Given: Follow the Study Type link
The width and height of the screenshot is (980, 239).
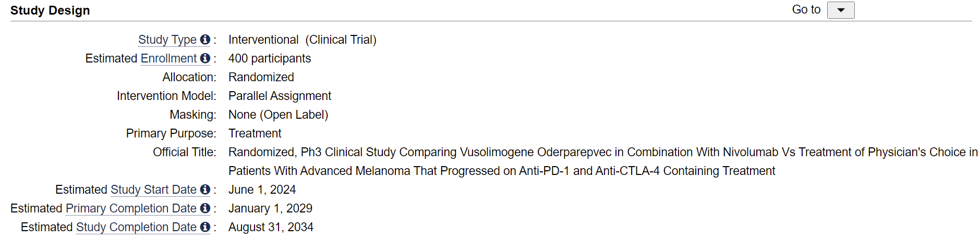Looking at the screenshot, I should click(167, 40).
